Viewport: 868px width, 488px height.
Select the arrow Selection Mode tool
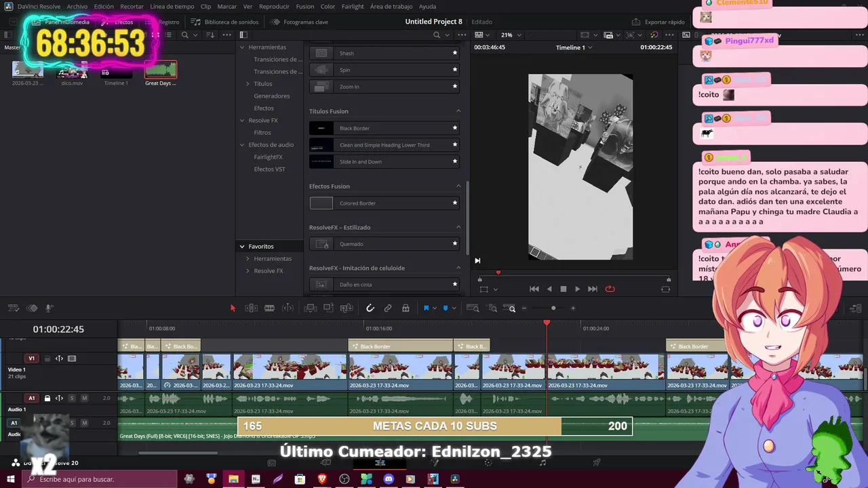(233, 308)
